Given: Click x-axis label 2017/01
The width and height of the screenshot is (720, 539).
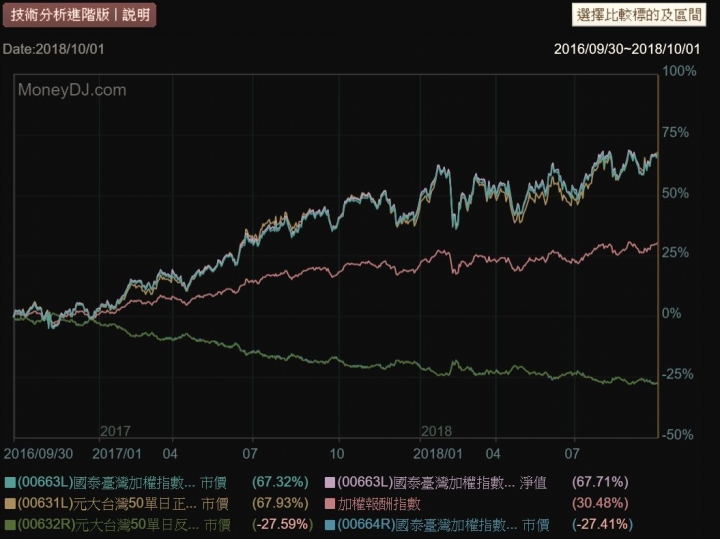Looking at the screenshot, I should (117, 454).
